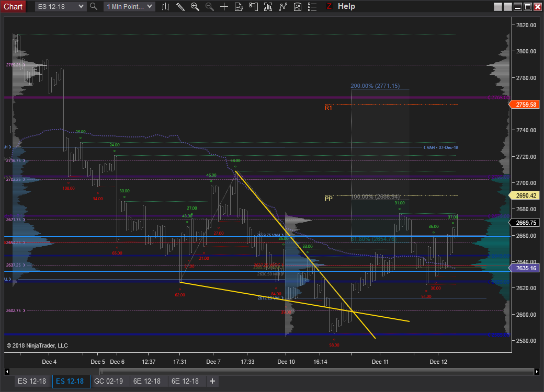Click the green 91.00 swing label
The image size is (544, 392).
click(400, 203)
